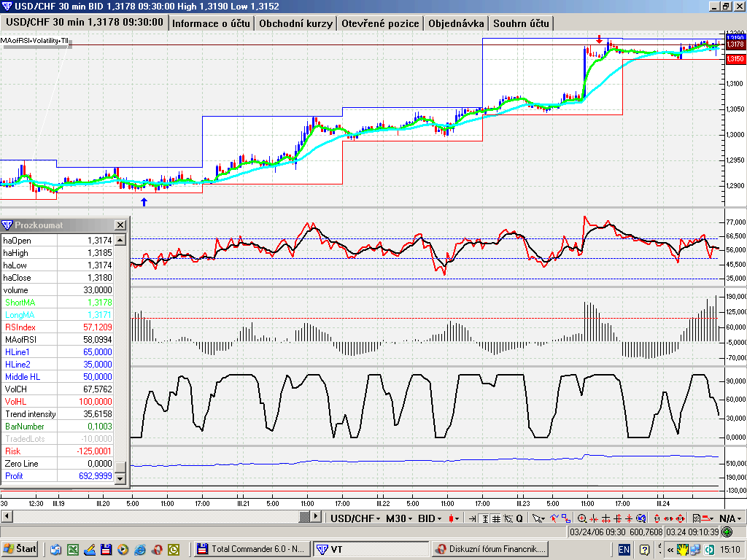Screen dimensions: 747x560
Task: Toggle the auto-scale vertical axis icon
Action: point(485,518)
